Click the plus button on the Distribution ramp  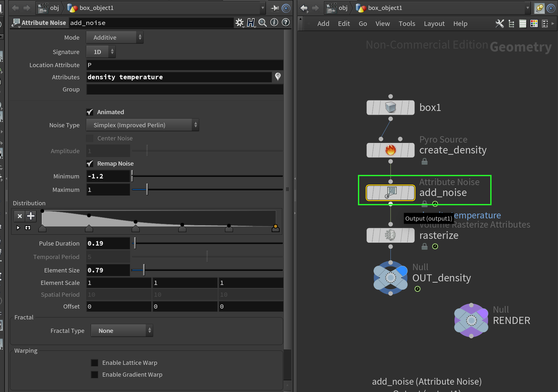coord(30,216)
